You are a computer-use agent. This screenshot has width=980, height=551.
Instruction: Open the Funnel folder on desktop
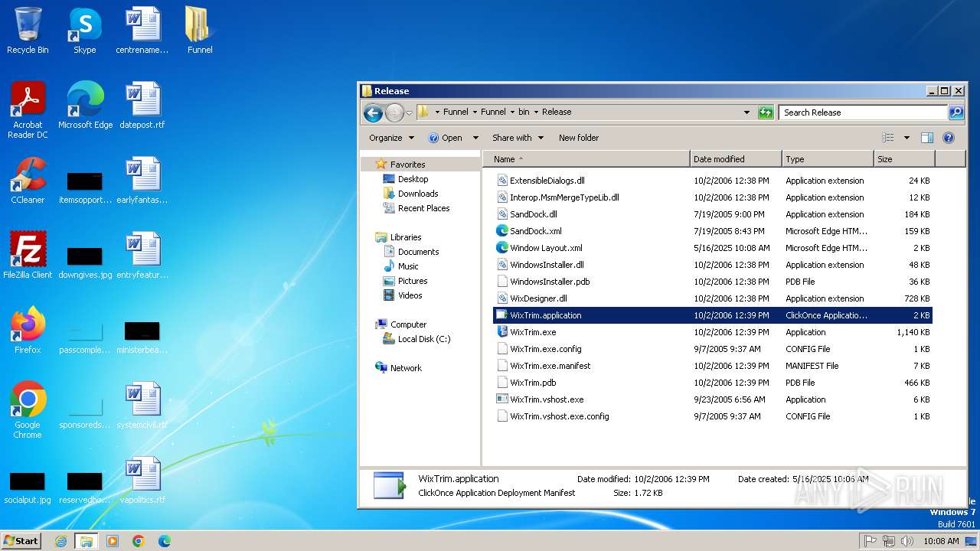point(200,31)
